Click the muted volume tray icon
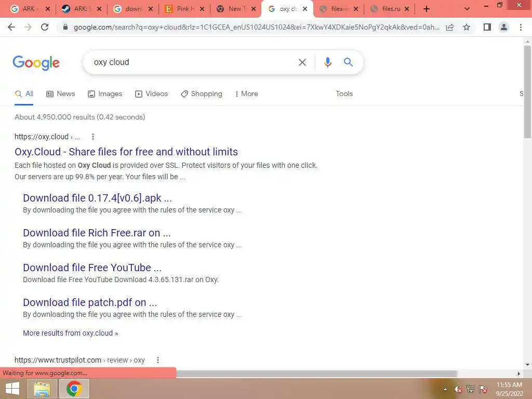532x399 pixels. 458,389
